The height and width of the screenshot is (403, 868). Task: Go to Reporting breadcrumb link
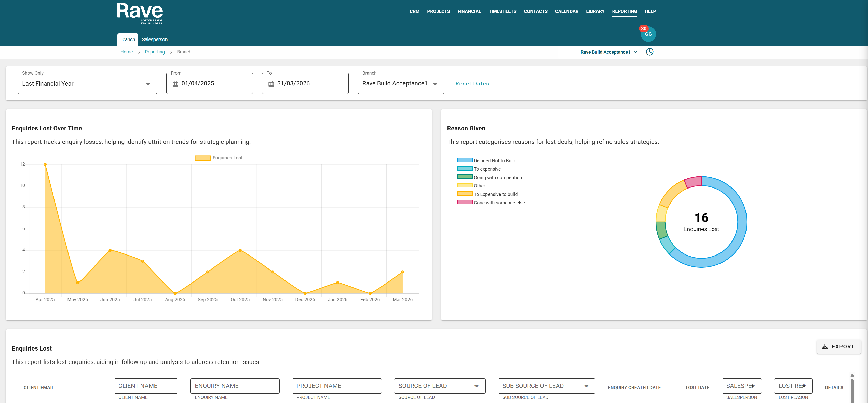155,52
